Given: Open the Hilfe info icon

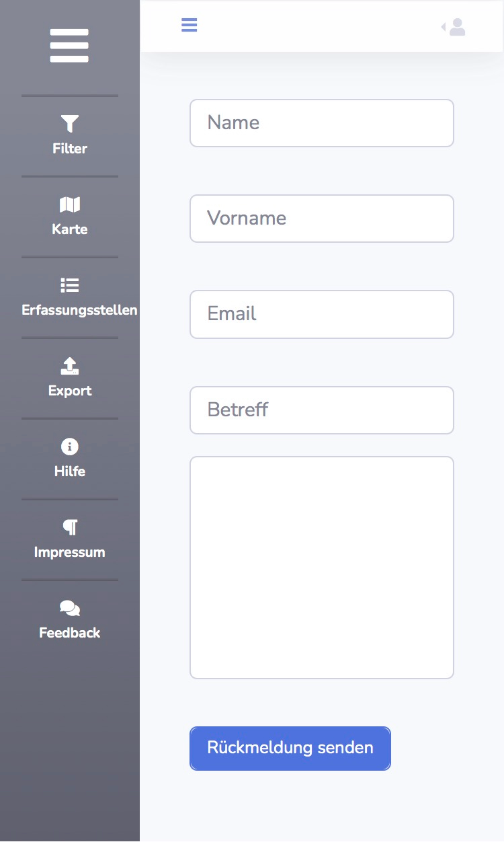Looking at the screenshot, I should click(x=70, y=447).
